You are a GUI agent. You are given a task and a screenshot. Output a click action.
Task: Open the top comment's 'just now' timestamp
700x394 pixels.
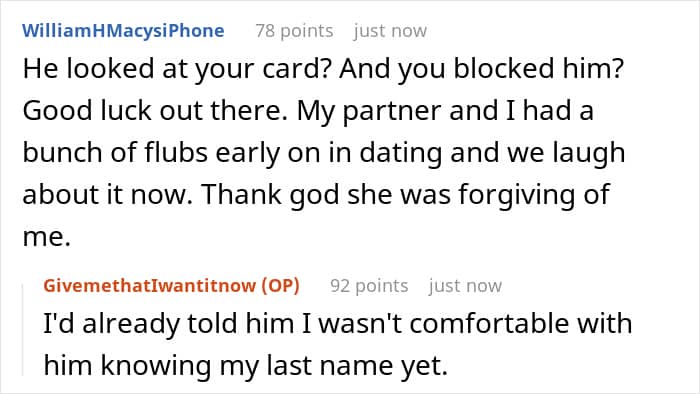tap(390, 31)
